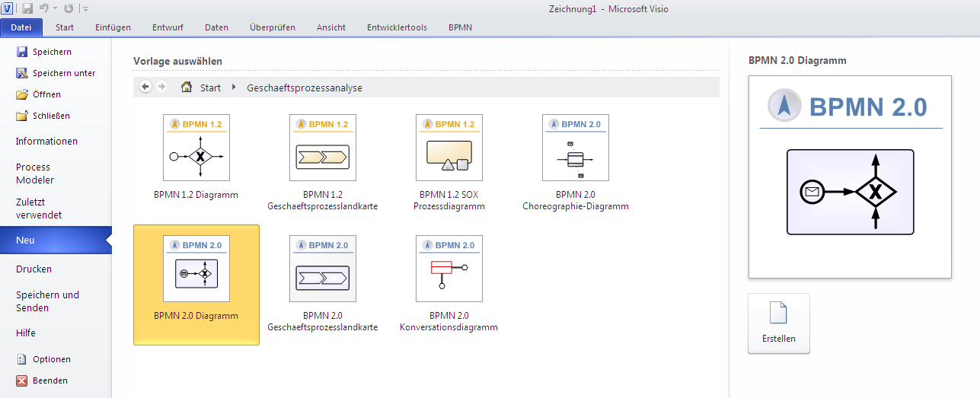Select BPMN 2.0 Geschaeftsprozesslandkarte template thumbnail
Screen dimensions: 980x398
[x=323, y=269]
